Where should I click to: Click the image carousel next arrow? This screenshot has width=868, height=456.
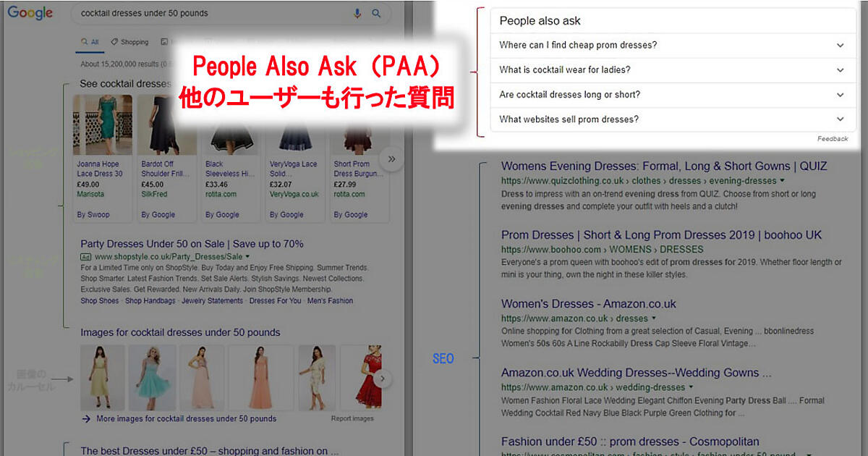(384, 378)
